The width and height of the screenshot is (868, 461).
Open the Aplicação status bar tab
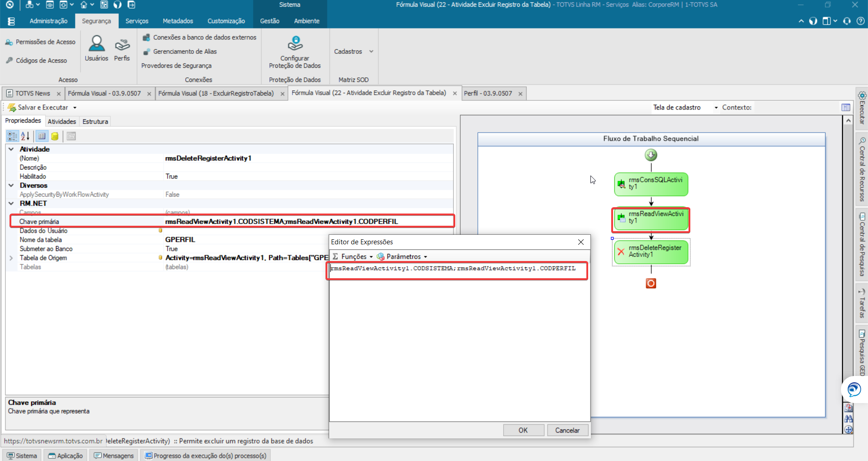point(66,456)
